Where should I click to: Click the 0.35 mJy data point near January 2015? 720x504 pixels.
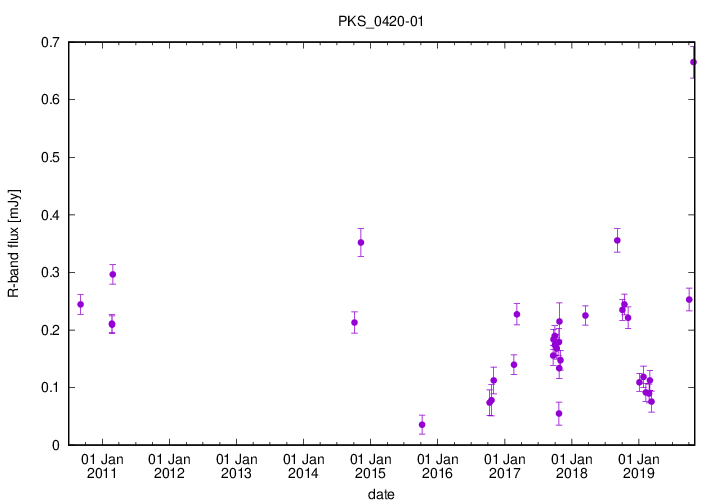361,242
